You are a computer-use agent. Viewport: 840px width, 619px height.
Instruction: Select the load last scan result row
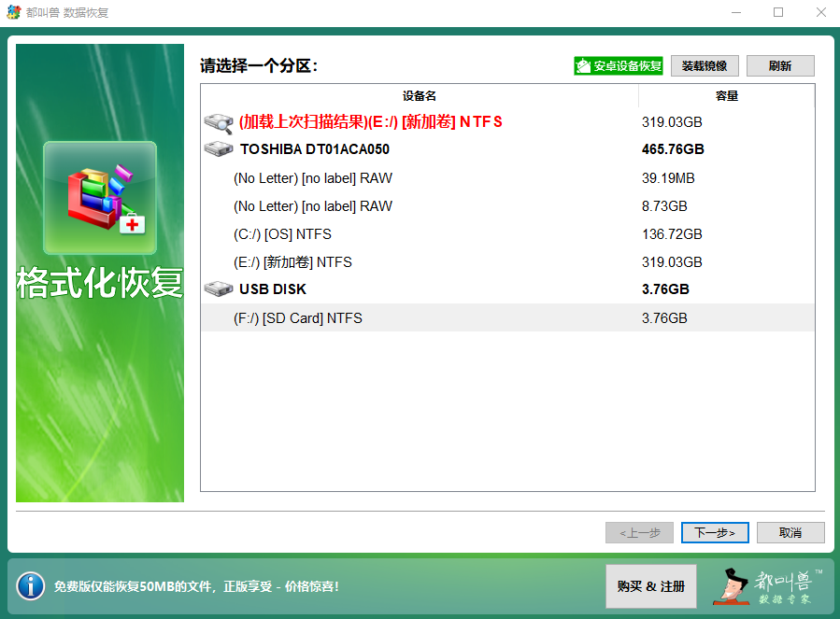point(507,122)
